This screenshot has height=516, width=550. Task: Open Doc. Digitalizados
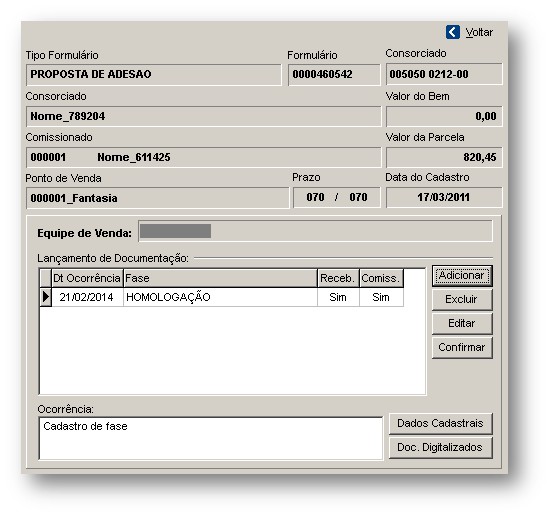coord(441,448)
